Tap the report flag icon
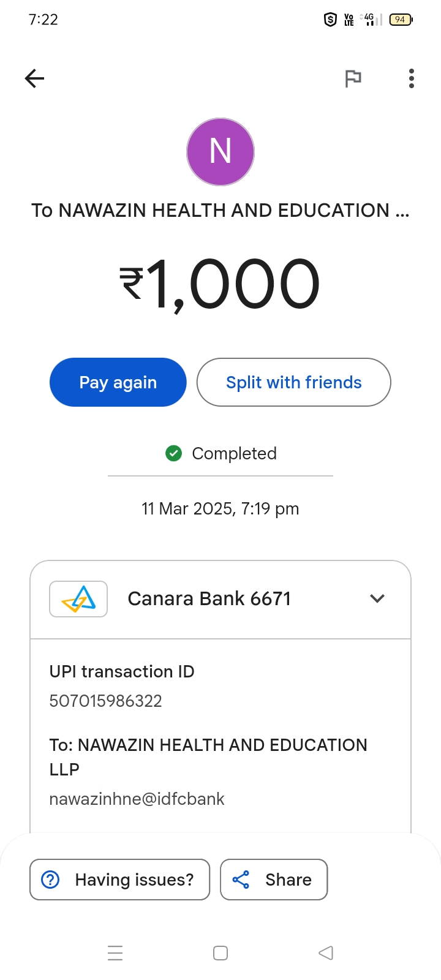The image size is (441, 980). (x=353, y=78)
